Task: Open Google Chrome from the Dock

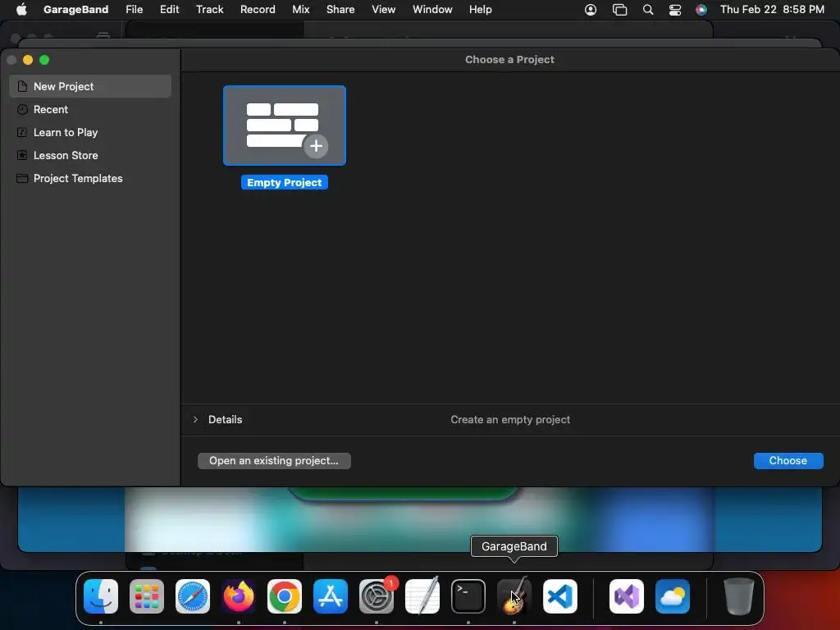Action: click(285, 596)
